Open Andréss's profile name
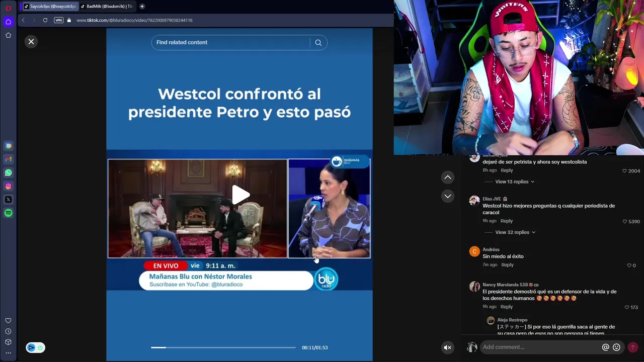The width and height of the screenshot is (644, 362). pyautogui.click(x=491, y=249)
